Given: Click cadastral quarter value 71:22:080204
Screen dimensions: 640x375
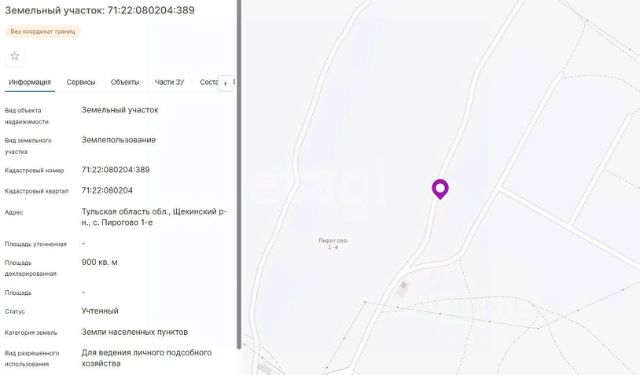Looking at the screenshot, I should point(107,191).
